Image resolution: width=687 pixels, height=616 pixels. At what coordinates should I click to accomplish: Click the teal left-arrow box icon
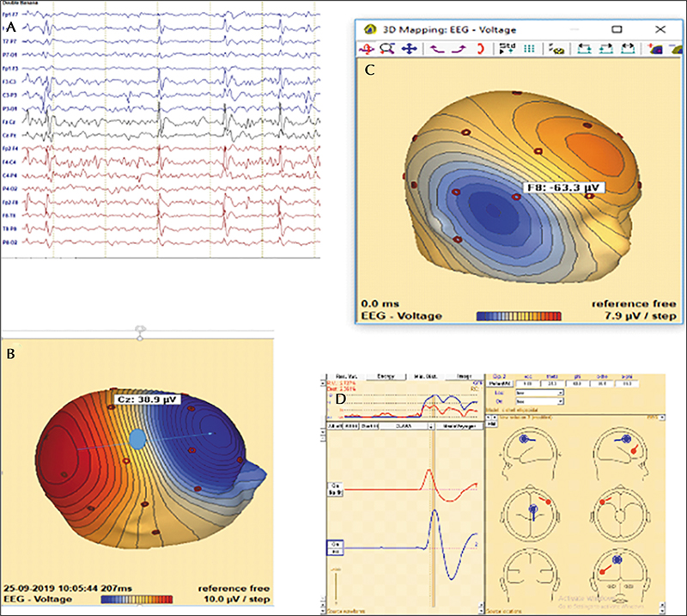[x=584, y=49]
